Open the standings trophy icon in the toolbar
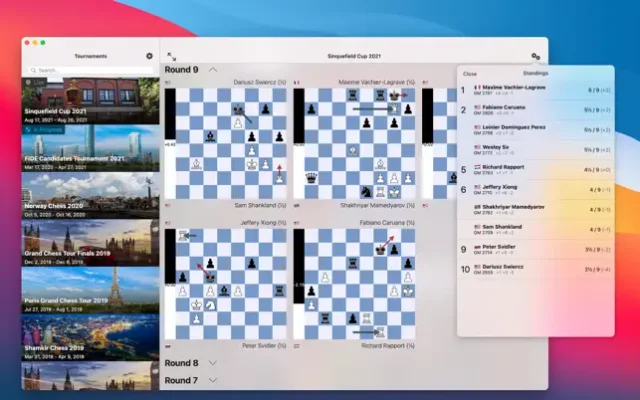This screenshot has height=400, width=640. [x=536, y=57]
